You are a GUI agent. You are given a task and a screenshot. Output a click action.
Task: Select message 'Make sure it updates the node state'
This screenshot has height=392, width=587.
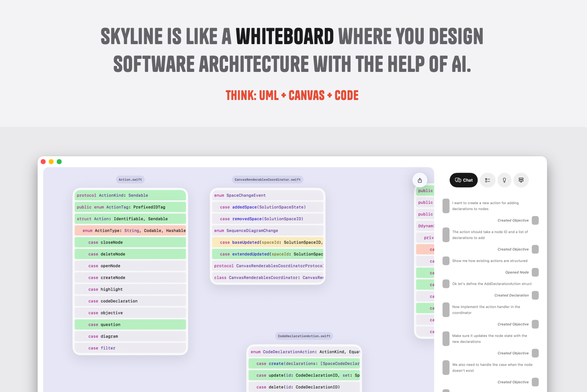tap(490, 338)
